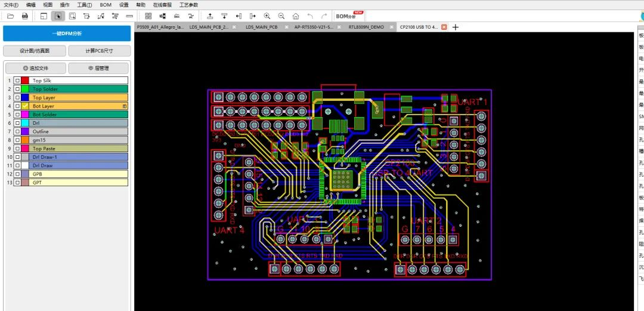The height and width of the screenshot is (311, 644).
Task: Click the plus icon to add new tab
Action: pyautogui.click(x=456, y=27)
